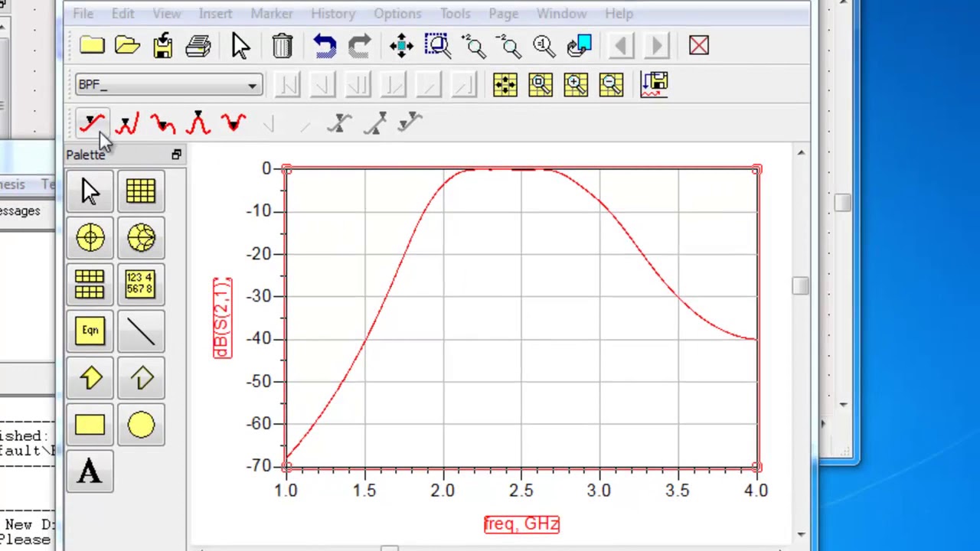
Task: Click the freq, GHz axis label
Action: pyautogui.click(x=521, y=523)
